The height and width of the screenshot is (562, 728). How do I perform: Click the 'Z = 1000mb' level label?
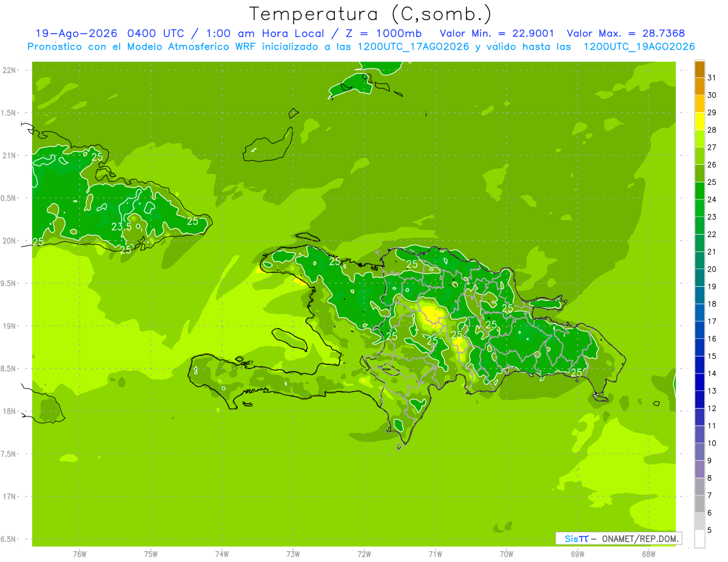tap(386, 33)
